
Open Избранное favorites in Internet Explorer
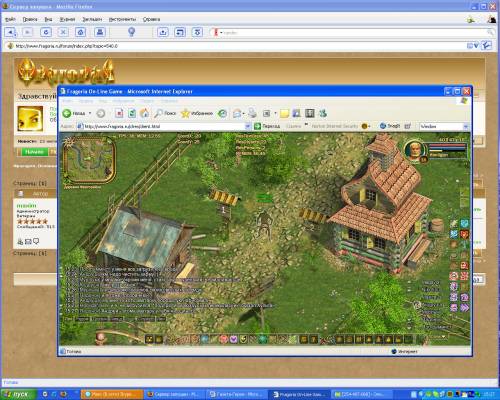click(x=197, y=113)
